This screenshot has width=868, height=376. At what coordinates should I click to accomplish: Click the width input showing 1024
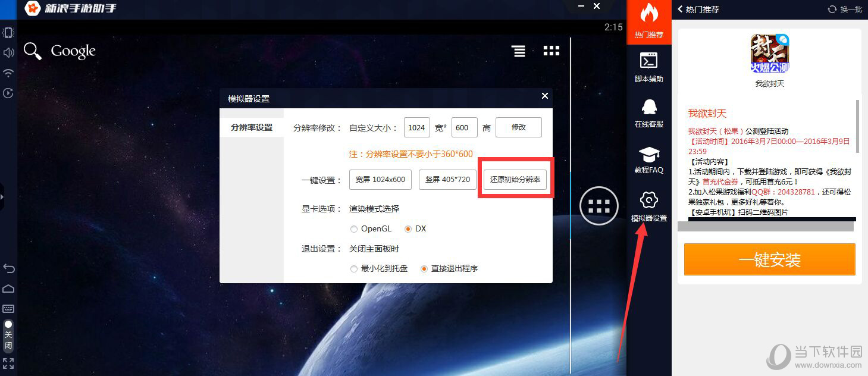click(x=416, y=127)
